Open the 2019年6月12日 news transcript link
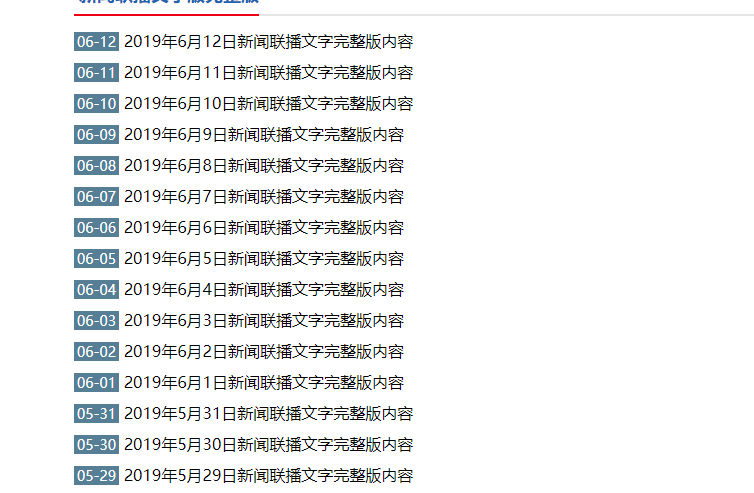The height and width of the screenshot is (493, 754). click(x=268, y=42)
